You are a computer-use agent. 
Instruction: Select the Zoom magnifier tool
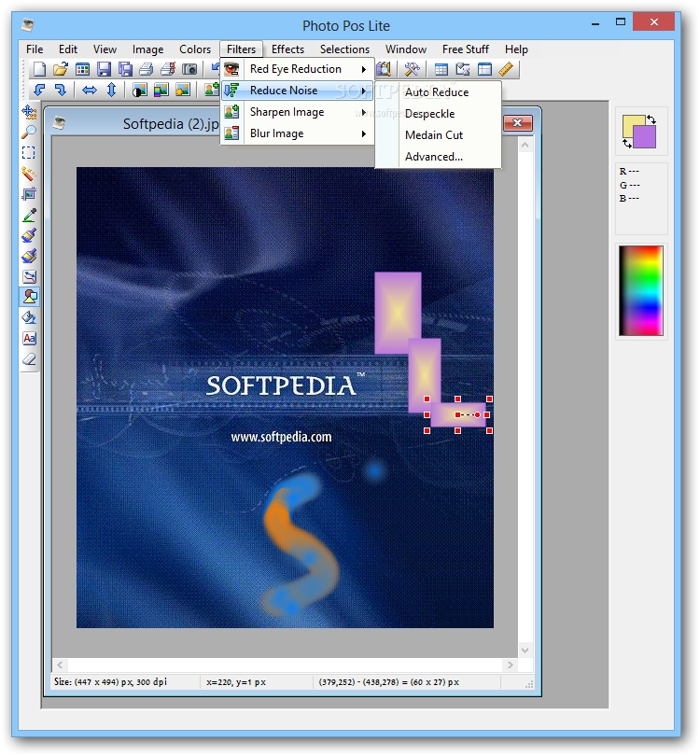30,133
